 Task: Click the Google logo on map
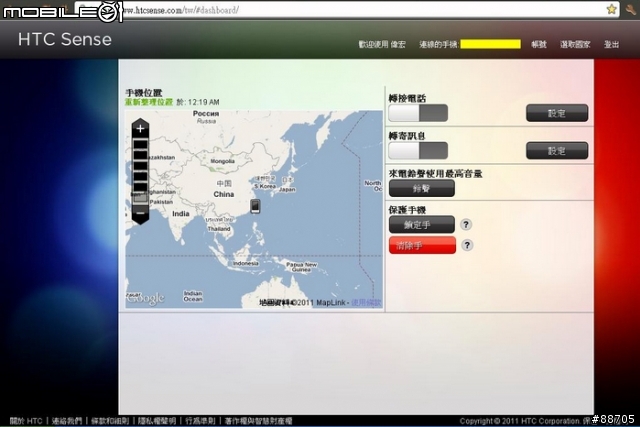[x=145, y=298]
